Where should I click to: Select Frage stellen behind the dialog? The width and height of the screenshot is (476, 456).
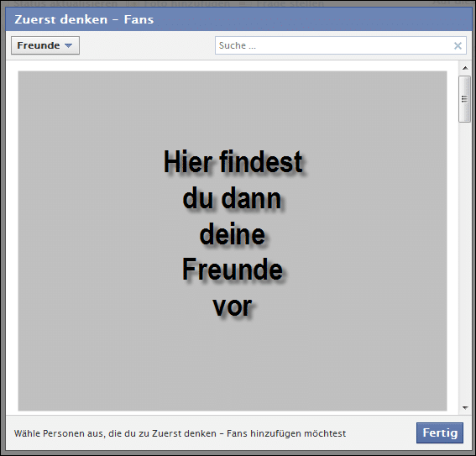tap(290, 3)
